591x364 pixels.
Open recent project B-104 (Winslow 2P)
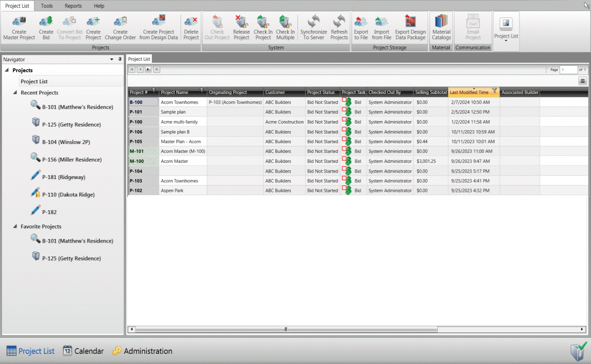point(66,142)
